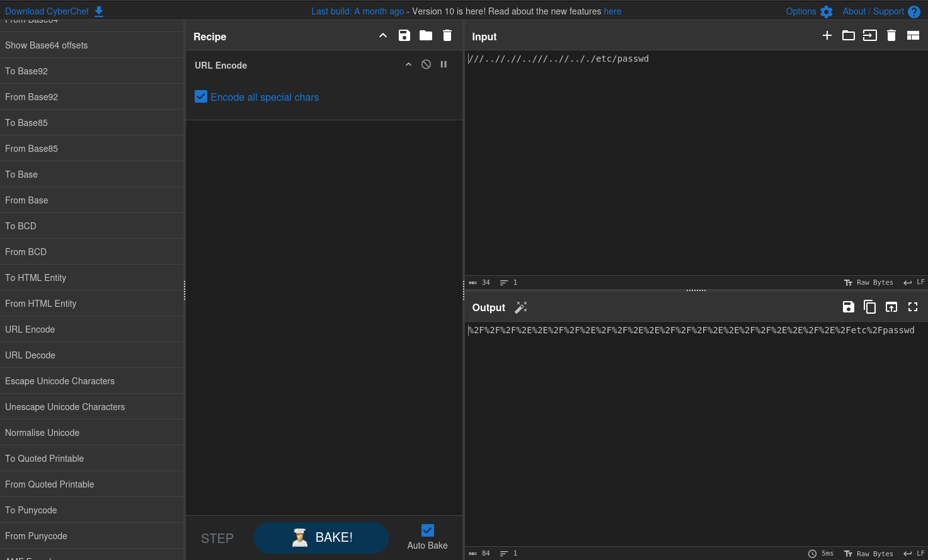Image resolution: width=928 pixels, height=560 pixels.
Task: Select URL Decode from the operations list
Action: [30, 355]
